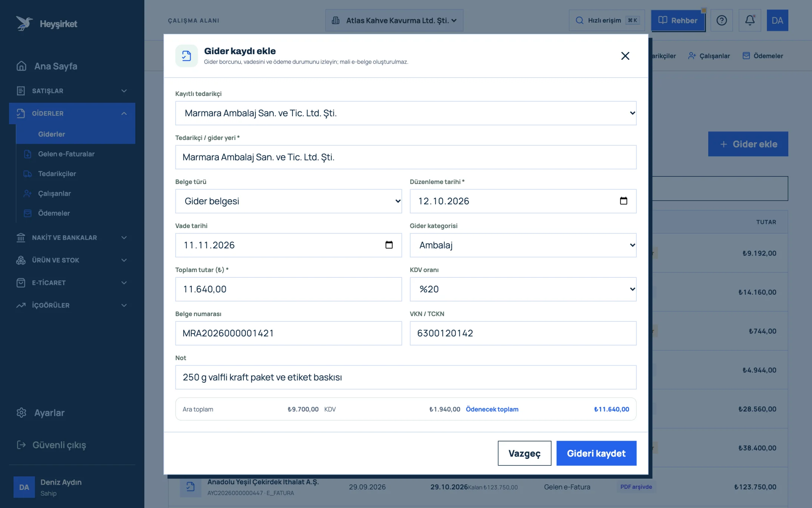Viewport: 812px width, 508px height.
Task: Click document icon in Anadolu Yeşil Çekirdek row
Action: 190,487
